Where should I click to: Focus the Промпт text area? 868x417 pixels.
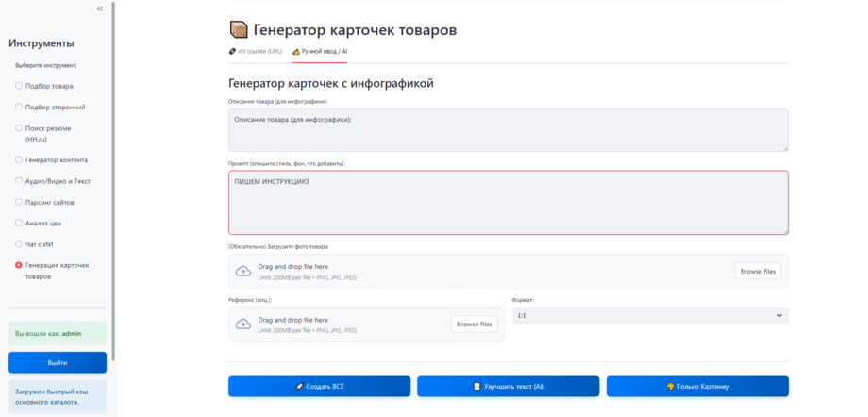[509, 203]
